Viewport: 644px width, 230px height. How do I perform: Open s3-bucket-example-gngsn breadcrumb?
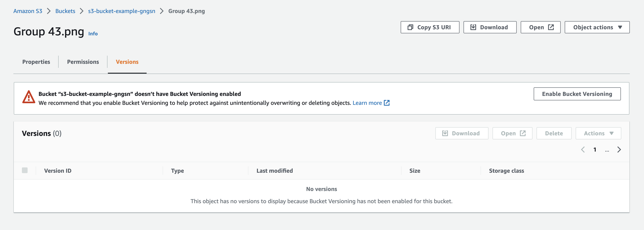(x=121, y=11)
